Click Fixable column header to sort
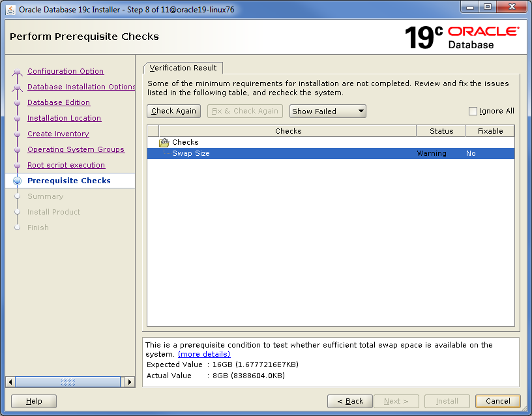 point(490,130)
